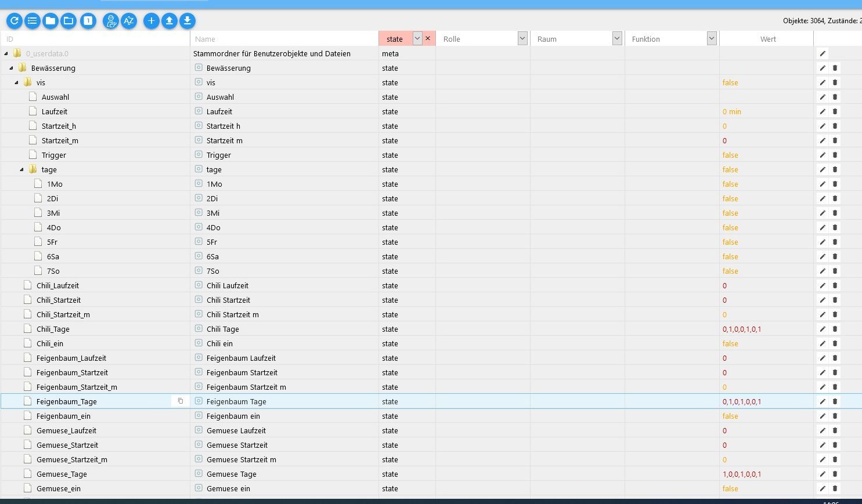
Task: Click pencil icon for 7So row
Action: [823, 271]
